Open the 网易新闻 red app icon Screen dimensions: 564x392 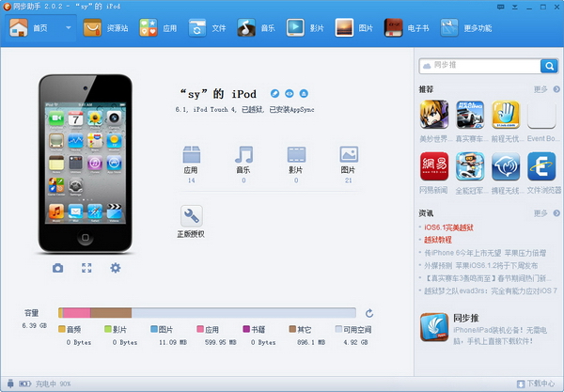434,166
